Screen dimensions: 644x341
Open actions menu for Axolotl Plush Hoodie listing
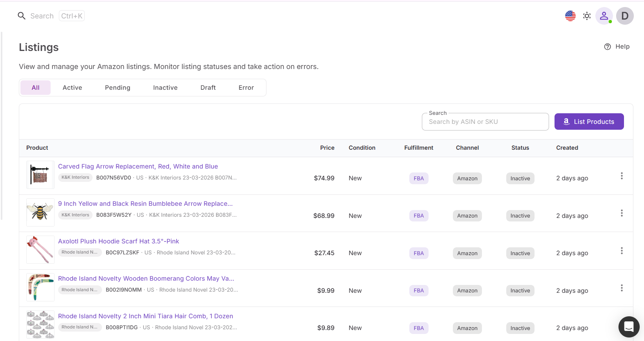click(622, 251)
